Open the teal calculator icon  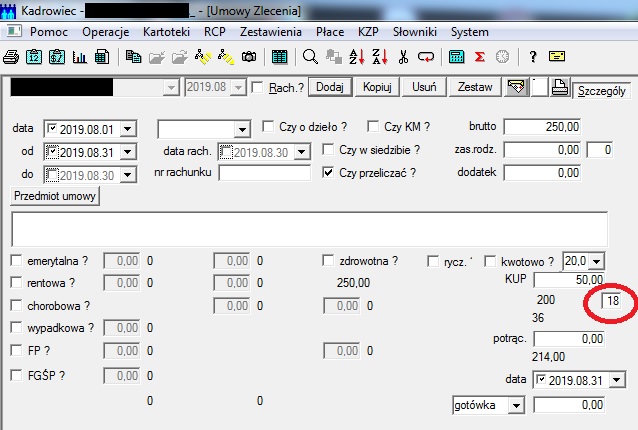click(457, 57)
